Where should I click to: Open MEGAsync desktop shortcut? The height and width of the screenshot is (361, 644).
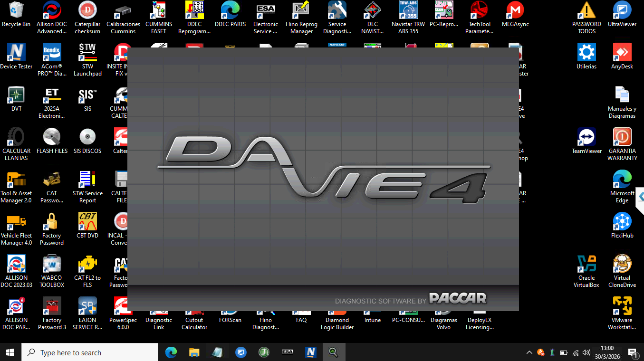click(x=515, y=14)
